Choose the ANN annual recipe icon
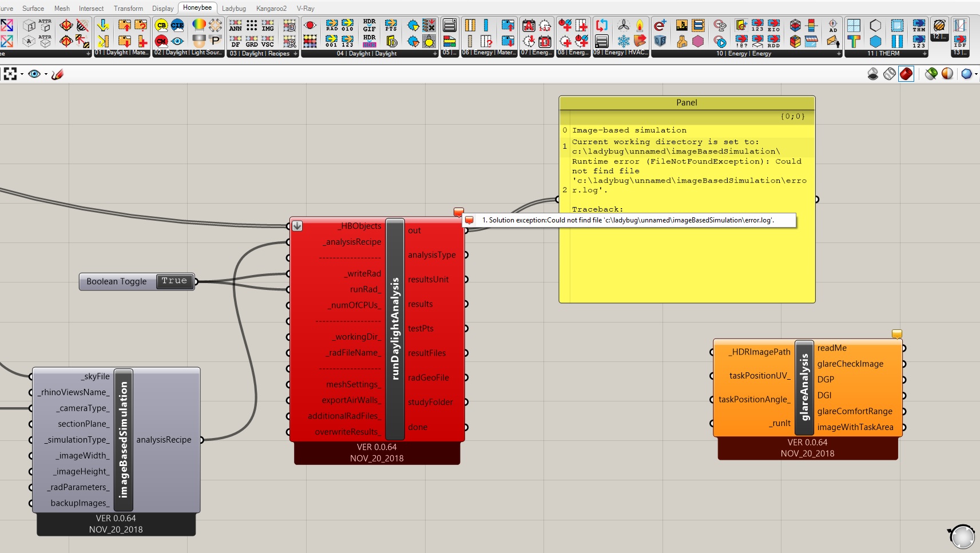 236,26
